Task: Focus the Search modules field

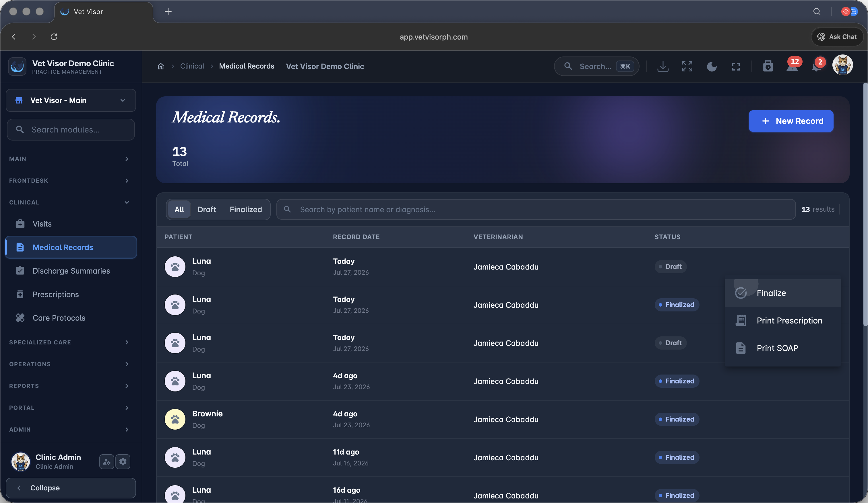Action: 71,129
